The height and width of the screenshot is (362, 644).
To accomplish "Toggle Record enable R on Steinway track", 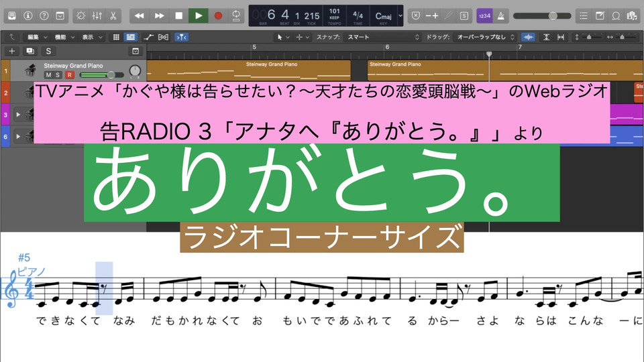I will tap(69, 74).
